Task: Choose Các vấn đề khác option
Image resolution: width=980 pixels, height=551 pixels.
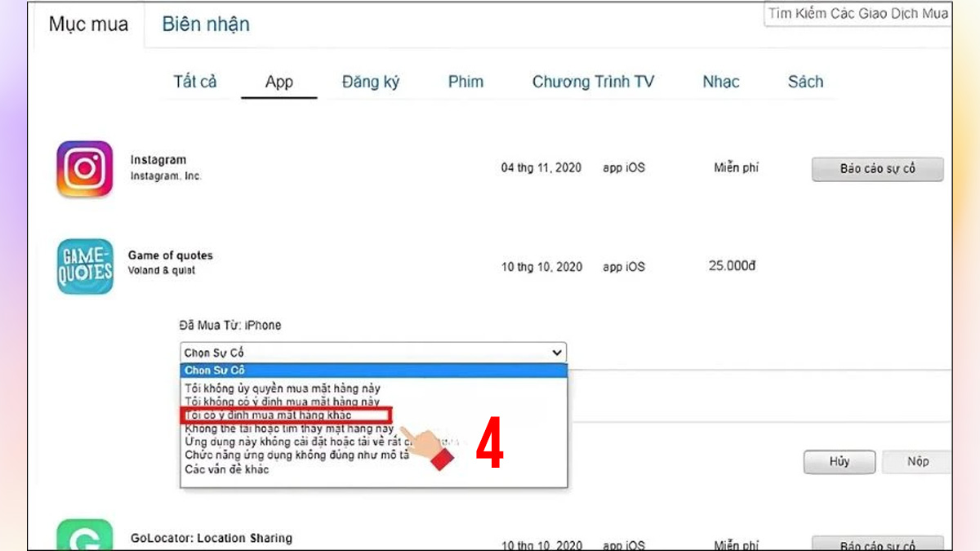Action: click(x=226, y=469)
